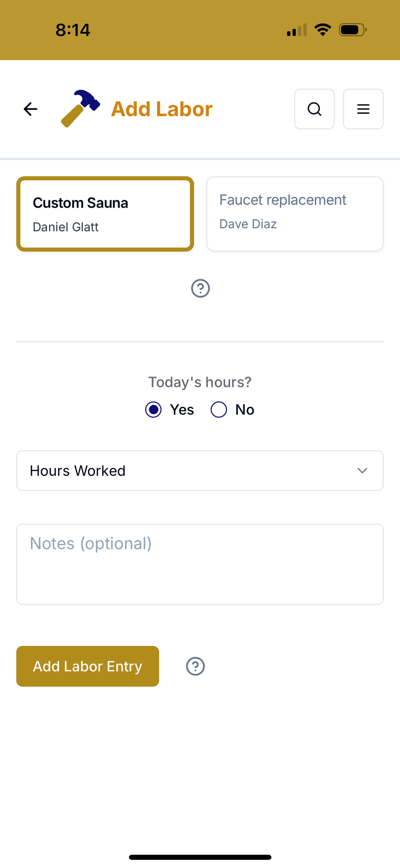The height and width of the screenshot is (868, 400).
Task: Tap the battery status icon
Action: 352,30
